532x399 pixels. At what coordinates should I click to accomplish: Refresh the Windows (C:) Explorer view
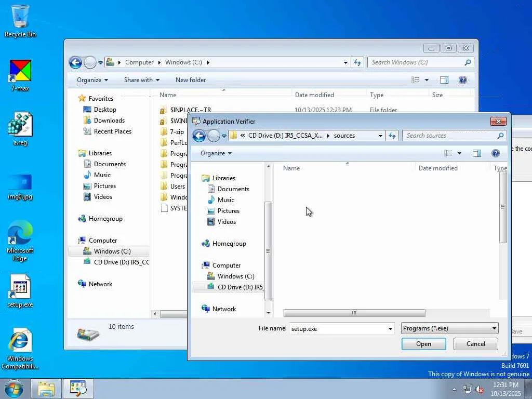pyautogui.click(x=357, y=62)
